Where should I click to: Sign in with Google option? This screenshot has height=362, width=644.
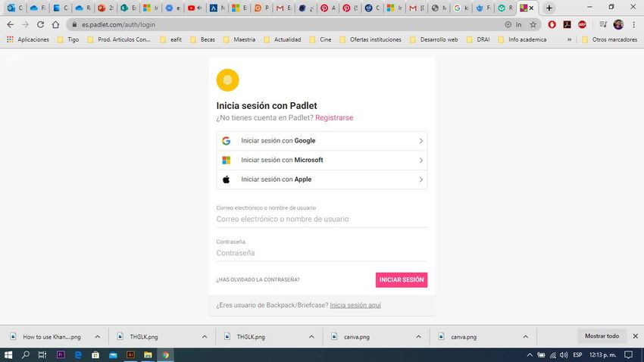(322, 141)
